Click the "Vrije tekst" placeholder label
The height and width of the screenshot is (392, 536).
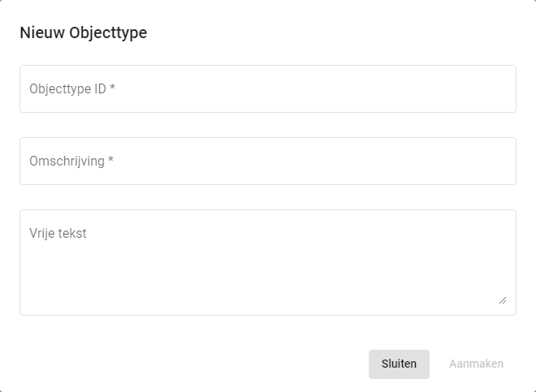[x=58, y=233]
